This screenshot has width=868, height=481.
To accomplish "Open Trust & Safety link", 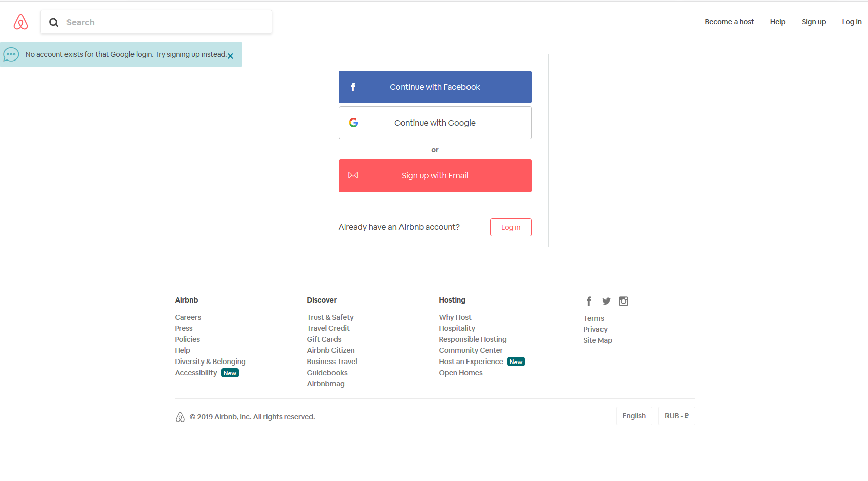I will 330,317.
